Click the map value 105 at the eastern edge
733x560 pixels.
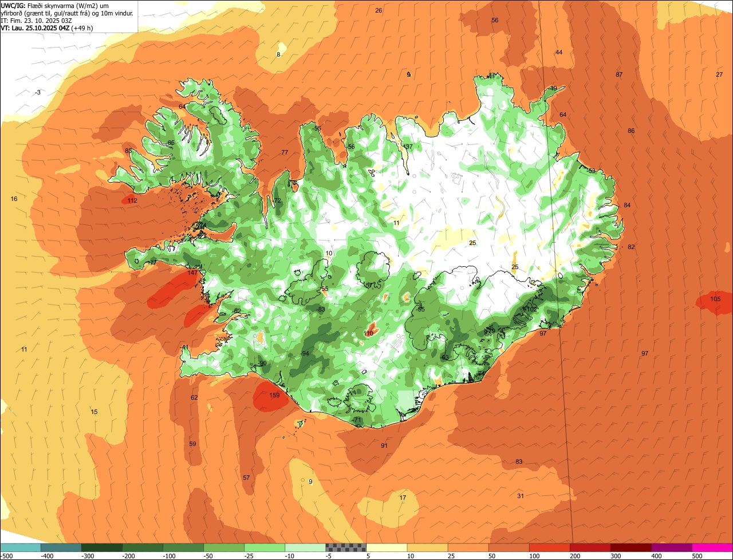(x=715, y=299)
